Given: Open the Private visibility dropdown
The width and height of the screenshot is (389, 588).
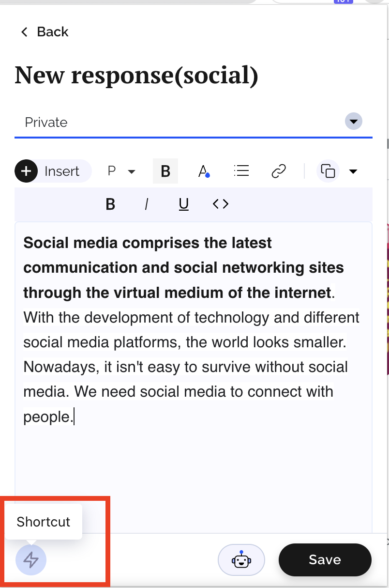Looking at the screenshot, I should click(194, 122).
